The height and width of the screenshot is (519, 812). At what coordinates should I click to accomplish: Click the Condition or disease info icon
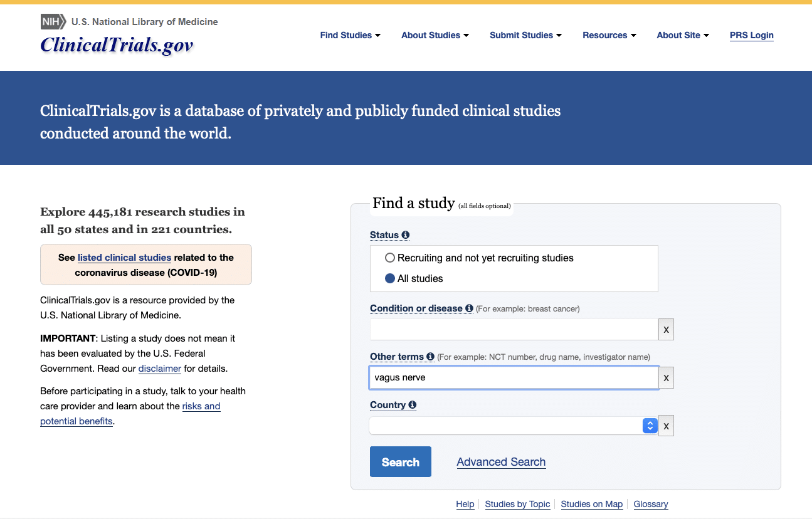pyautogui.click(x=469, y=308)
